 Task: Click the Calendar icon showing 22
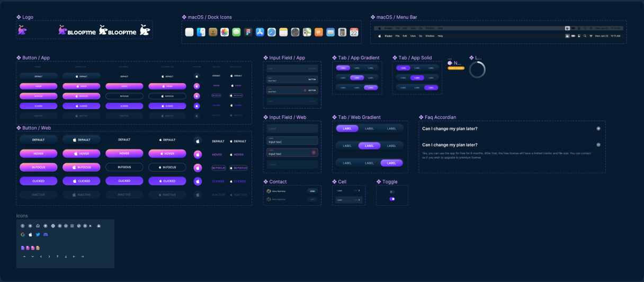pyautogui.click(x=354, y=32)
